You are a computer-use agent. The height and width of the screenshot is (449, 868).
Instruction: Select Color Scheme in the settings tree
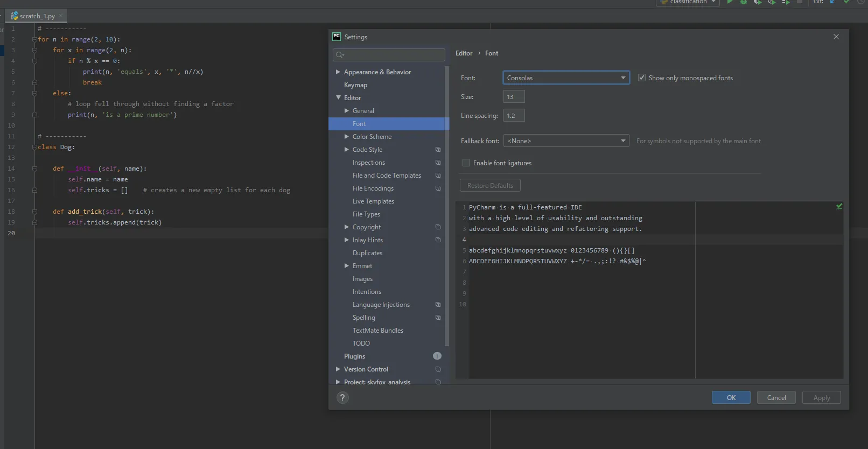click(x=372, y=137)
